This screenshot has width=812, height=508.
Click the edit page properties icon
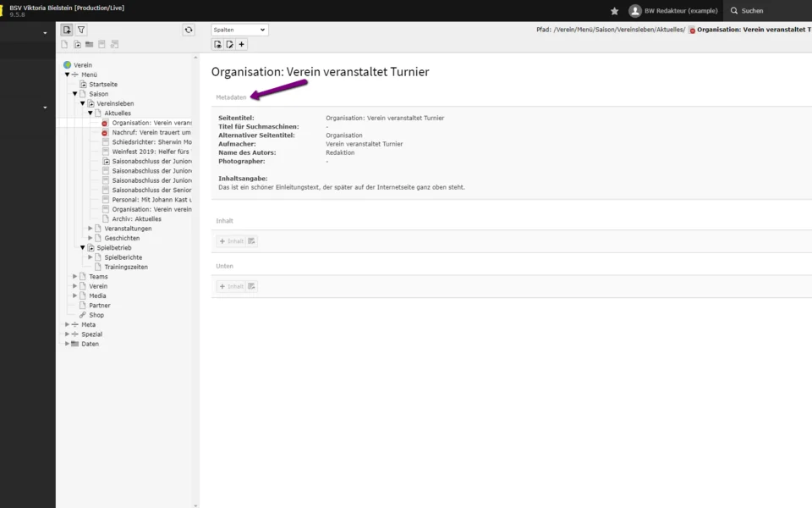tap(229, 45)
